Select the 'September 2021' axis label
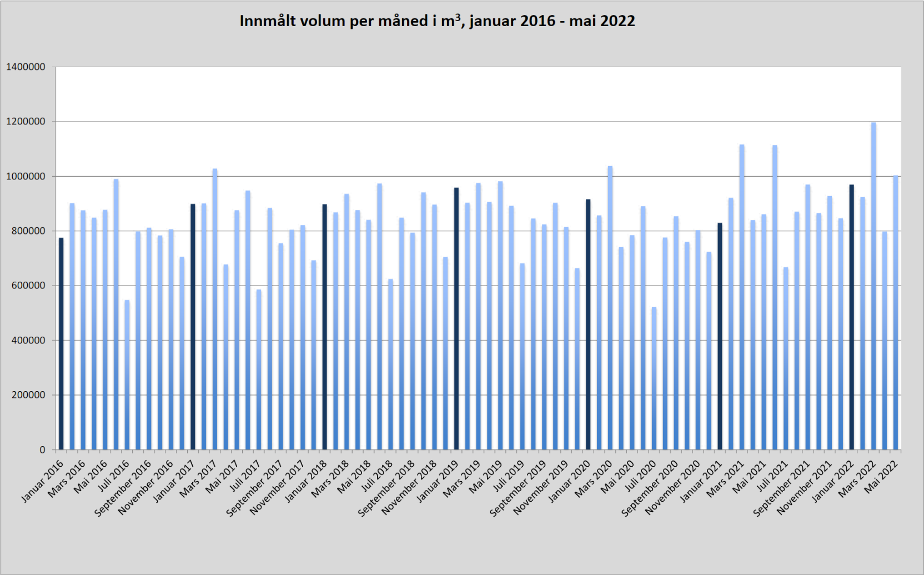Viewport: 924px width, 575px height. (x=781, y=488)
